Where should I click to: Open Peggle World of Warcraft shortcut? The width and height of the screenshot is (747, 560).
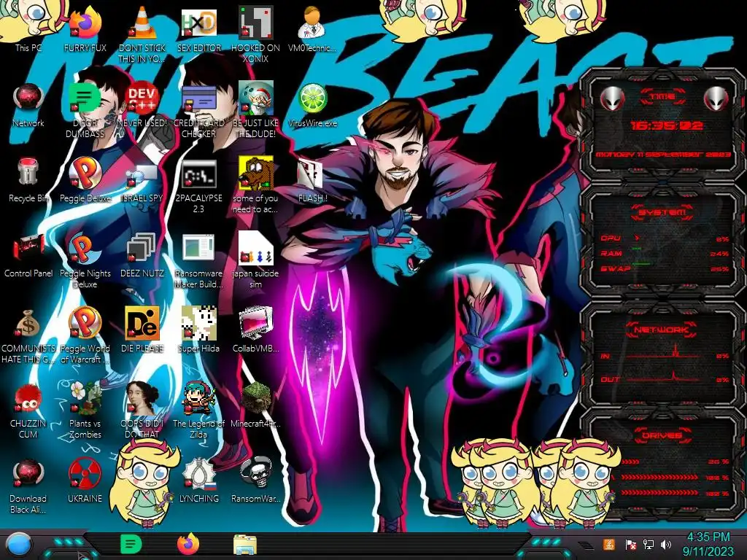click(85, 335)
